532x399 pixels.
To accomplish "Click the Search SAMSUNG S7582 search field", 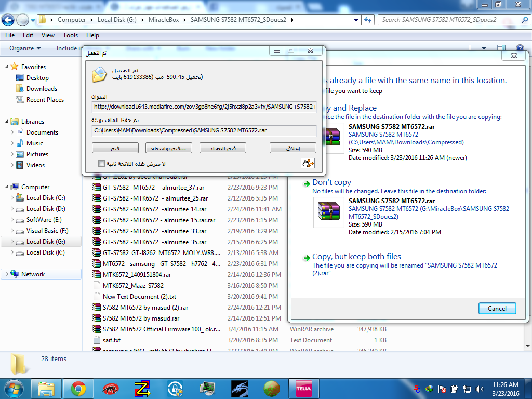I will [450, 20].
